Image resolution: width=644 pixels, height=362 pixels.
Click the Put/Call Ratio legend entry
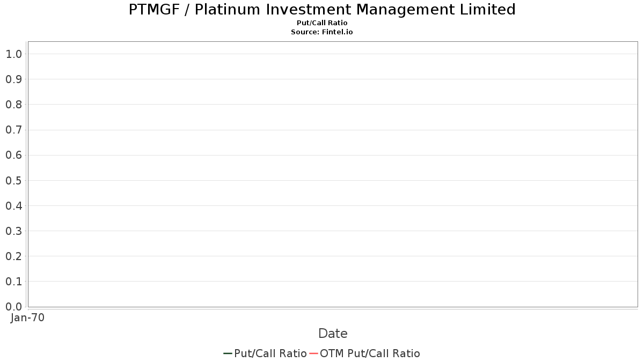click(265, 353)
